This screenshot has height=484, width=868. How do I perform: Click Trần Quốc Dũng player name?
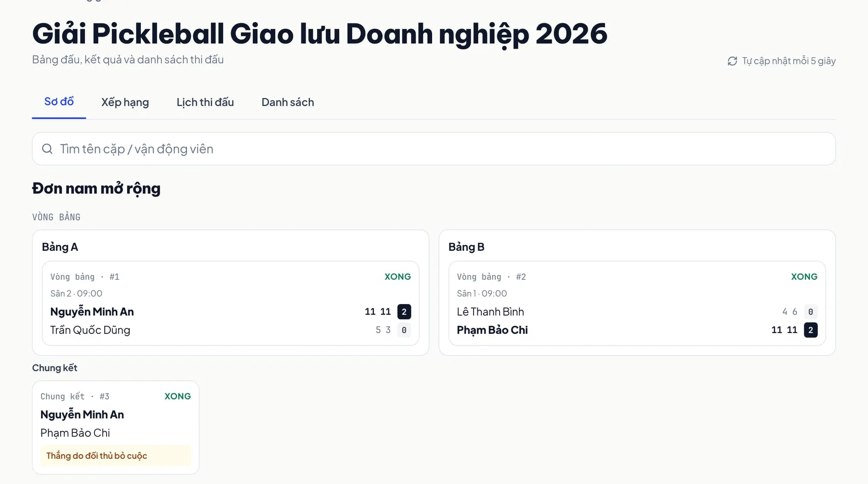point(90,330)
